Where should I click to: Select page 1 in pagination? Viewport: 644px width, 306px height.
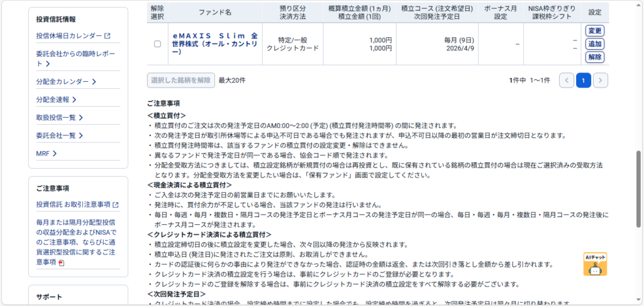tap(583, 80)
